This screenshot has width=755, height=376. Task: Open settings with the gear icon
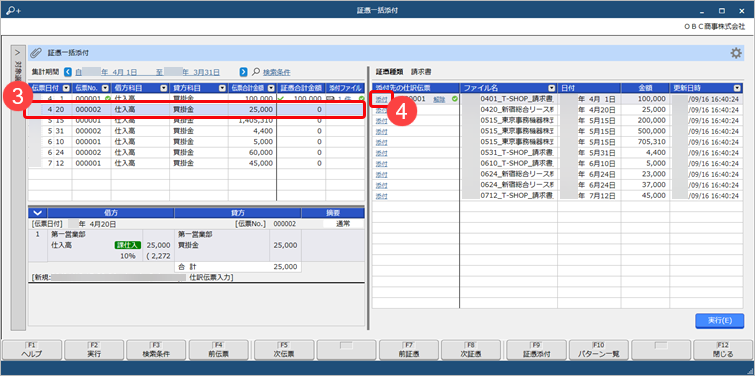pos(736,53)
